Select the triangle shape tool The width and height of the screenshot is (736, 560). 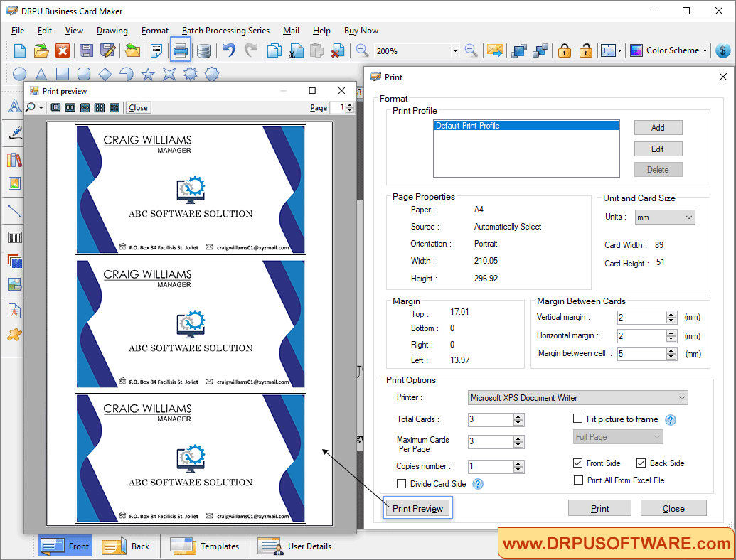(41, 74)
